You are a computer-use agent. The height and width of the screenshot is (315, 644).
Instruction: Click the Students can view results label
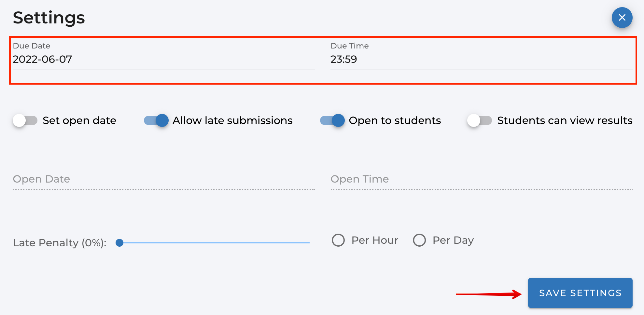pyautogui.click(x=565, y=120)
